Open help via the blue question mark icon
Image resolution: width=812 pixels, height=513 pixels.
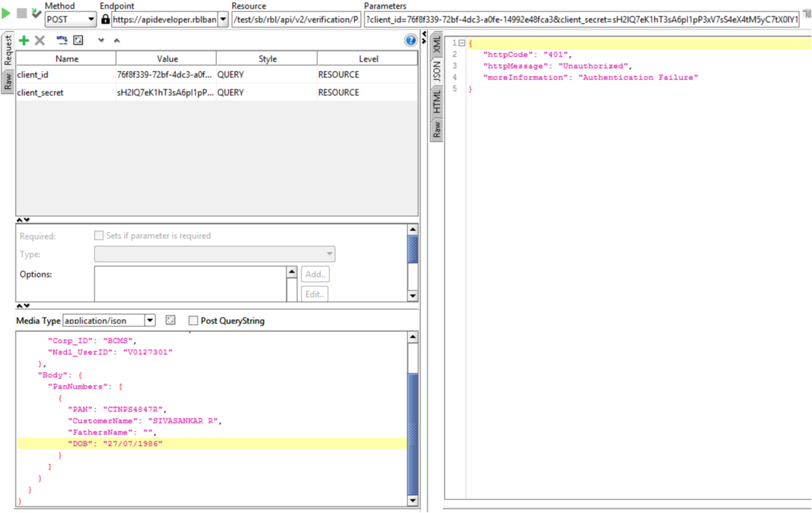(411, 40)
